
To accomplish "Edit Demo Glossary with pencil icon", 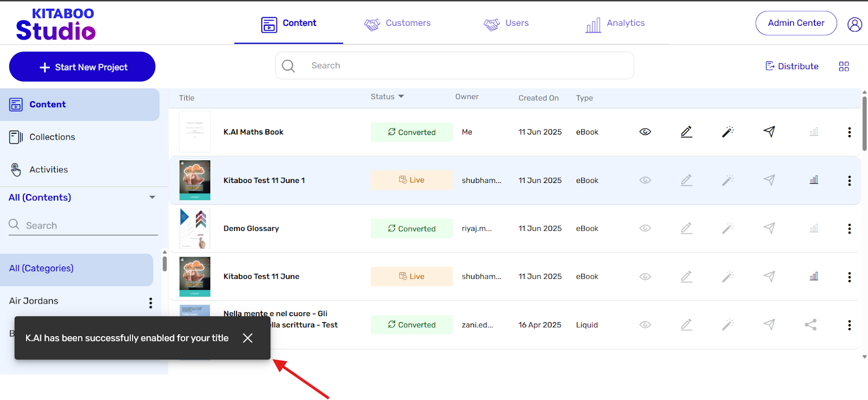I will click(686, 228).
